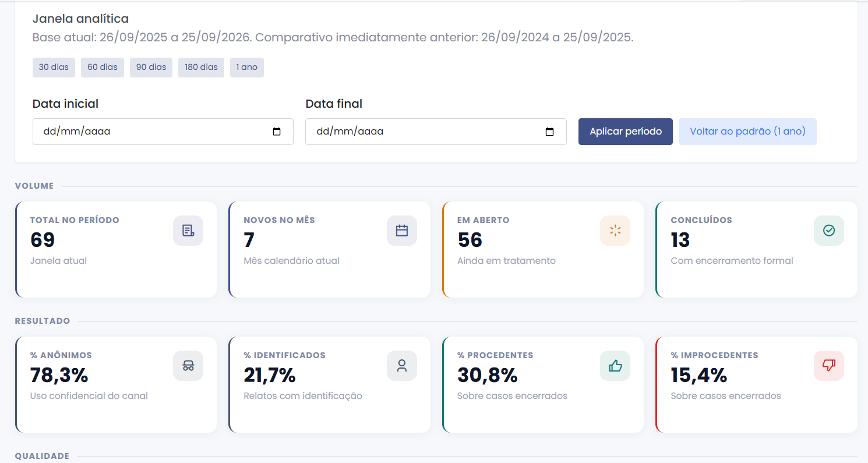Open the calendar picker of Data final

(x=549, y=132)
